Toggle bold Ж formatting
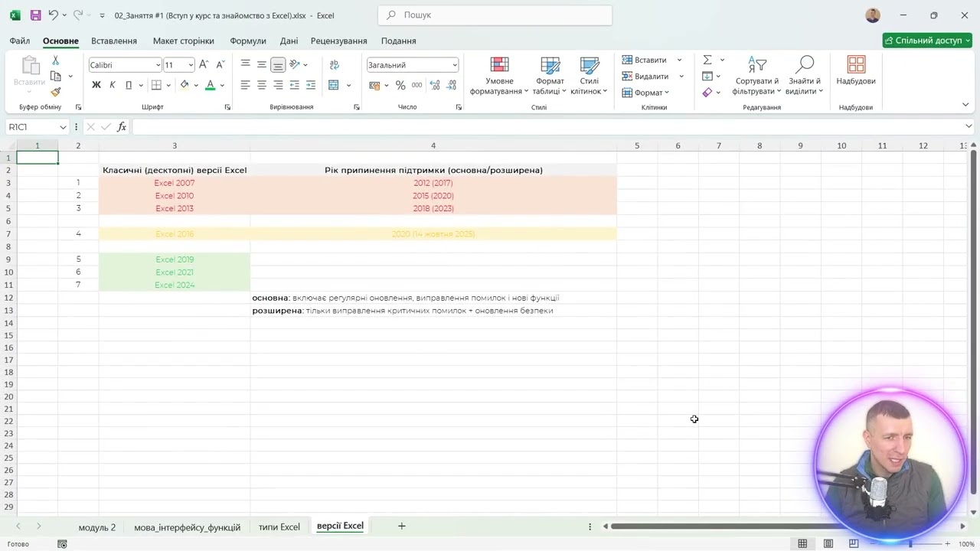980x551 pixels. pyautogui.click(x=96, y=85)
